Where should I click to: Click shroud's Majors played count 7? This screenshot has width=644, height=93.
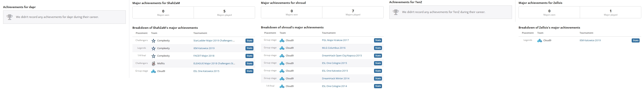point(353,11)
